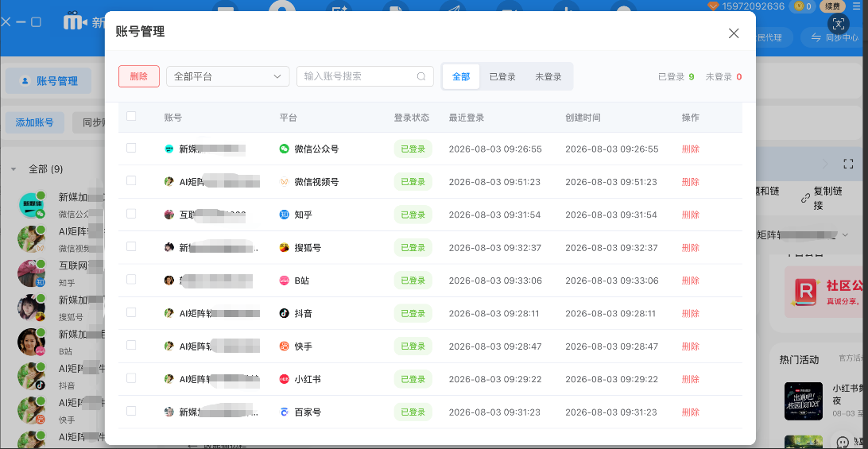Click 创建时间 value 2026-08-03 09:29:22
Viewport: 868px width, 449px height.
[612, 379]
